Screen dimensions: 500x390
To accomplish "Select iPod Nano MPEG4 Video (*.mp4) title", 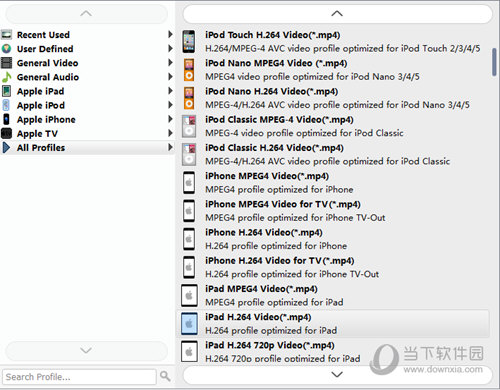I will (x=276, y=63).
